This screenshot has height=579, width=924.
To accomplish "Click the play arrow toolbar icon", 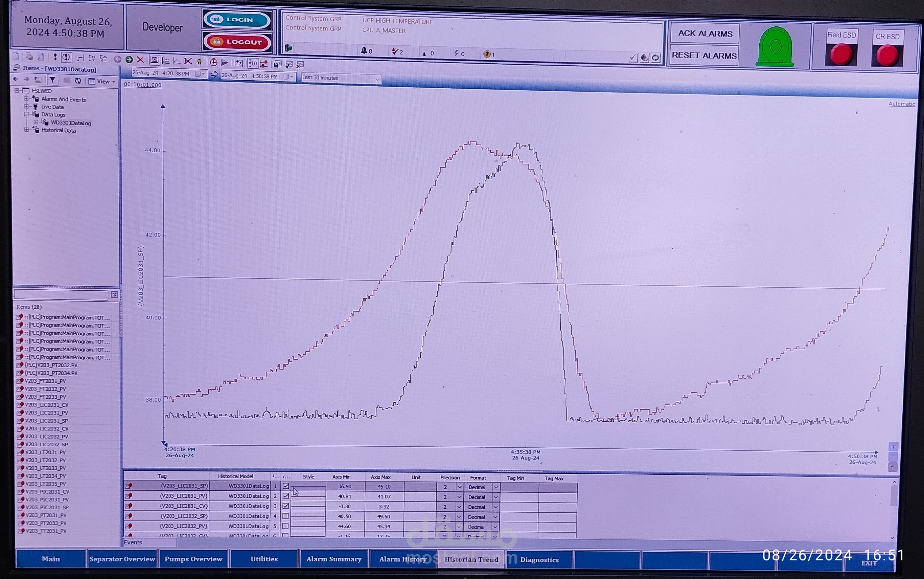I will (x=225, y=62).
